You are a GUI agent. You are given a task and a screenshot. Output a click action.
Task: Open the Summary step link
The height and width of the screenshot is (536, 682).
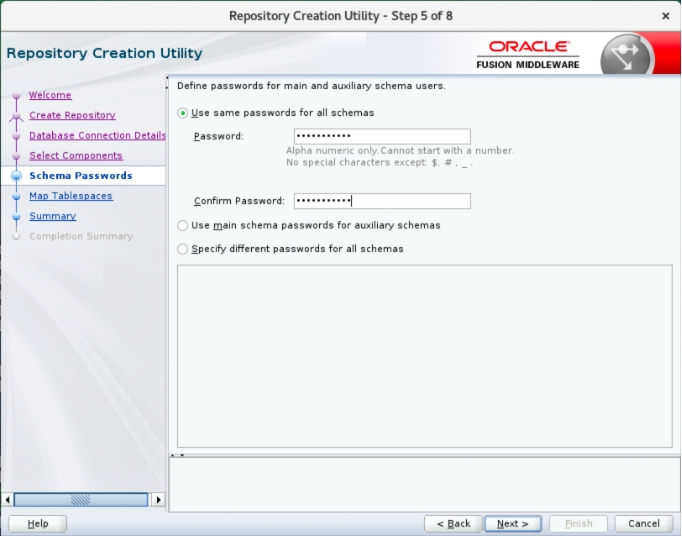[x=53, y=216]
